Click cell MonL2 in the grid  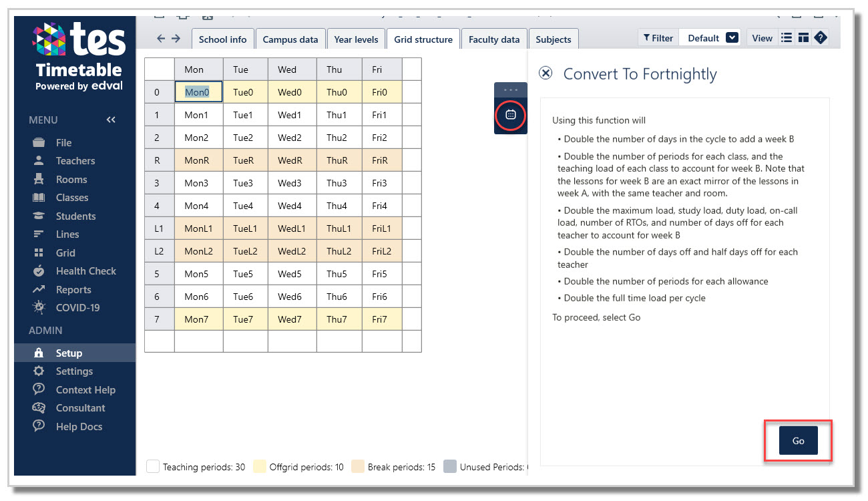coord(199,251)
